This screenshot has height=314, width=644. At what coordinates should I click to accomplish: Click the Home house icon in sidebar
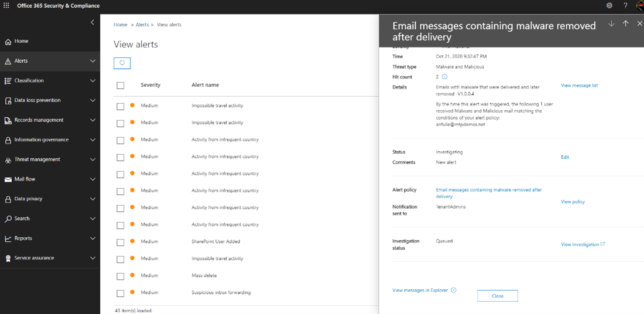coord(8,42)
